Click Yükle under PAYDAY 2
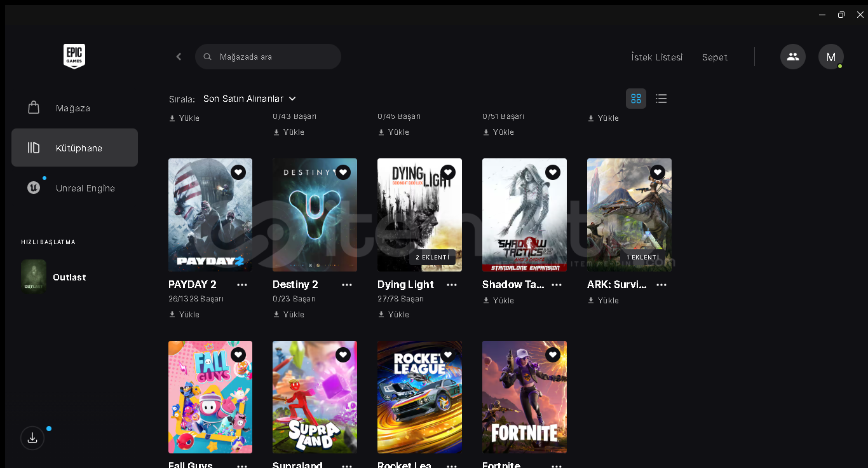Viewport: 868px width, 468px height. click(184, 314)
